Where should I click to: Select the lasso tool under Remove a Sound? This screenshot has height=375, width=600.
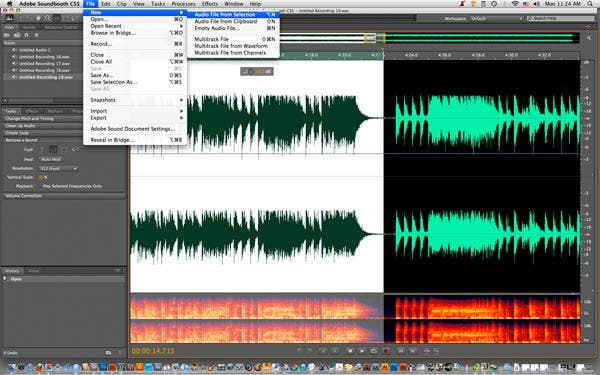pos(75,149)
